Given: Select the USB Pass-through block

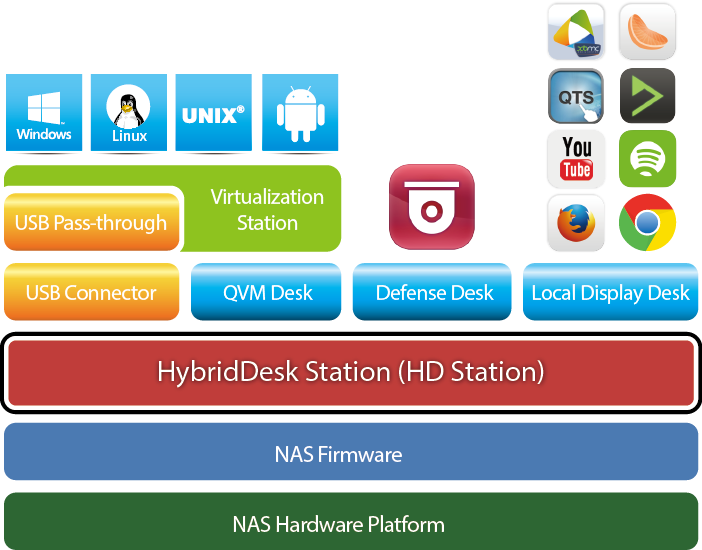Looking at the screenshot, I should click(x=91, y=222).
